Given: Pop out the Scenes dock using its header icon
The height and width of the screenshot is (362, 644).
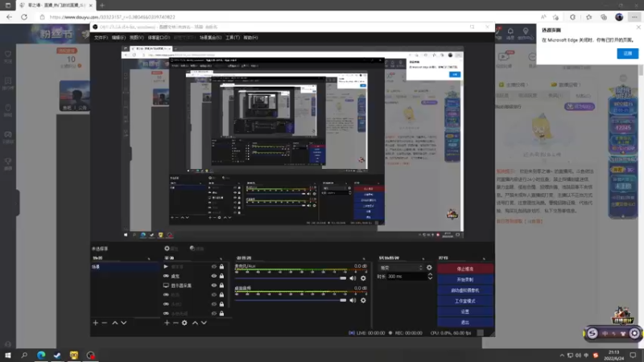Looking at the screenshot, I should pos(149,258).
